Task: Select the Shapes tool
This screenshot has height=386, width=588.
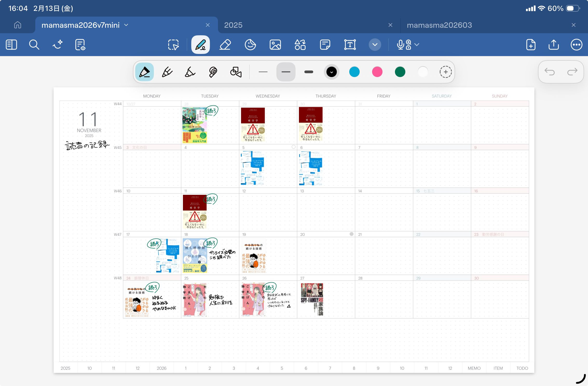Action: click(x=300, y=45)
